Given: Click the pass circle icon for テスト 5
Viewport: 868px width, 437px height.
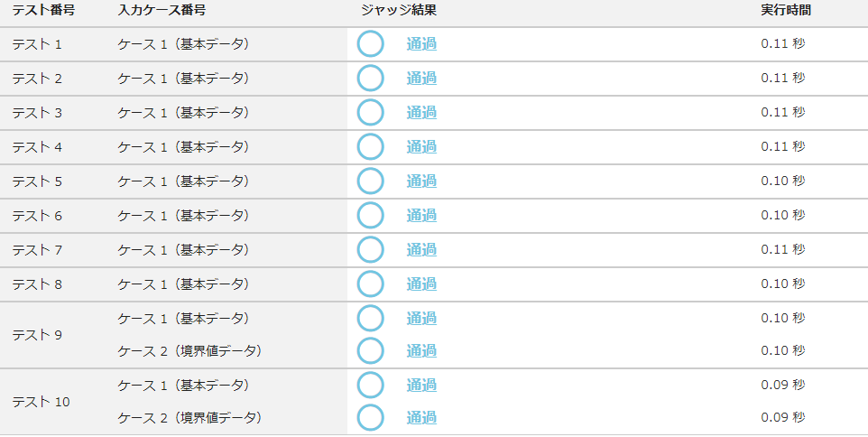Looking at the screenshot, I should point(370,181).
